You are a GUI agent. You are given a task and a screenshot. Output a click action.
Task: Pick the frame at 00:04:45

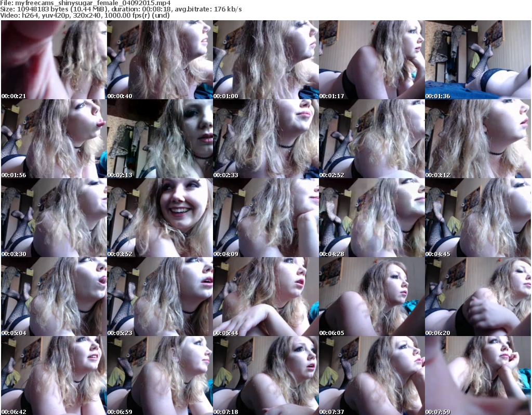[x=478, y=218]
